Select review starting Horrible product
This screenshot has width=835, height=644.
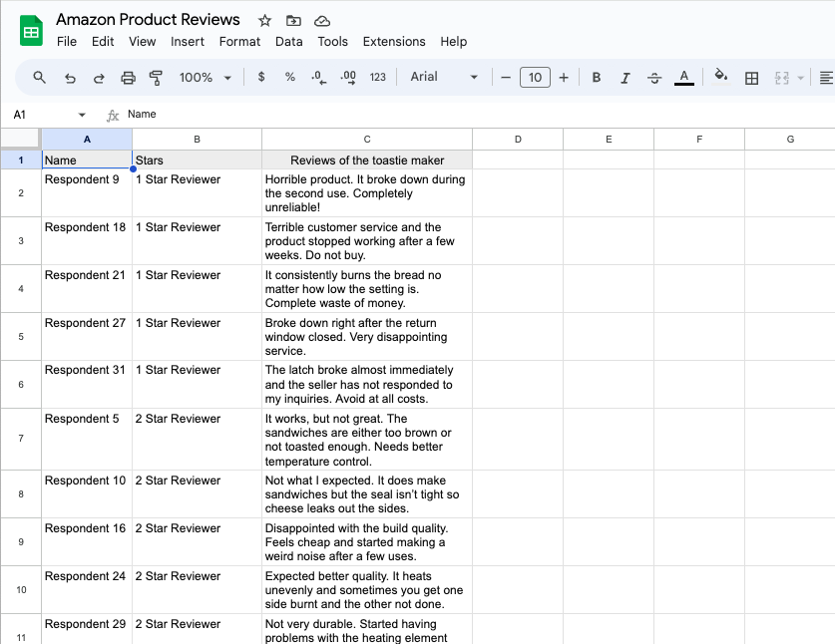367,193
